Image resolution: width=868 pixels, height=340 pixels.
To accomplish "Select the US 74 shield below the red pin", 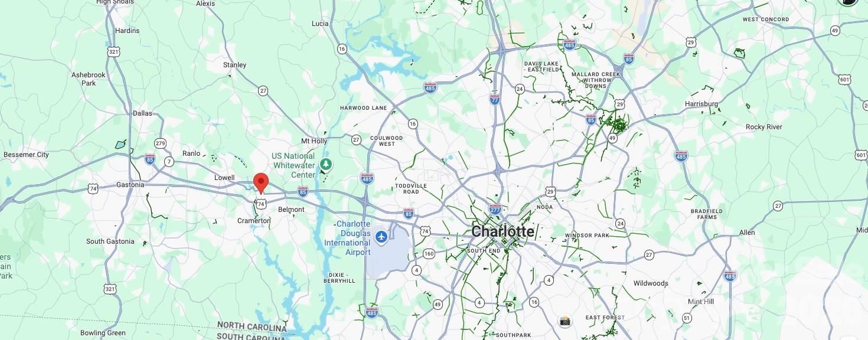I will click(x=261, y=204).
